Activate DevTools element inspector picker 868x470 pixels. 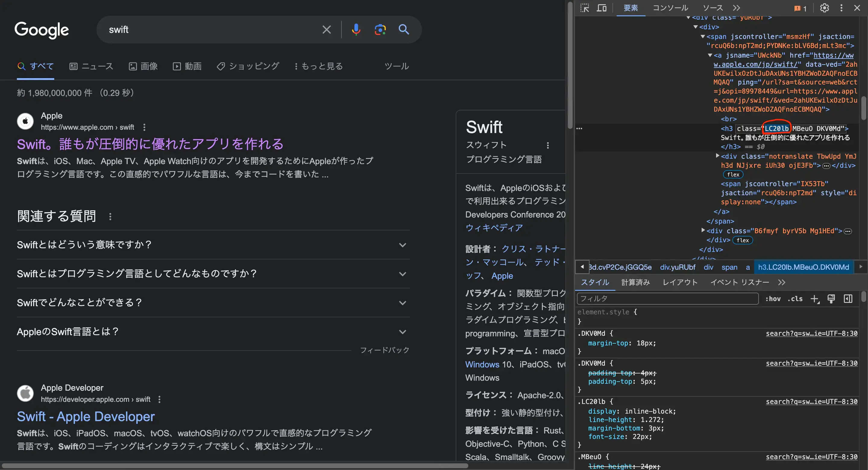585,8
